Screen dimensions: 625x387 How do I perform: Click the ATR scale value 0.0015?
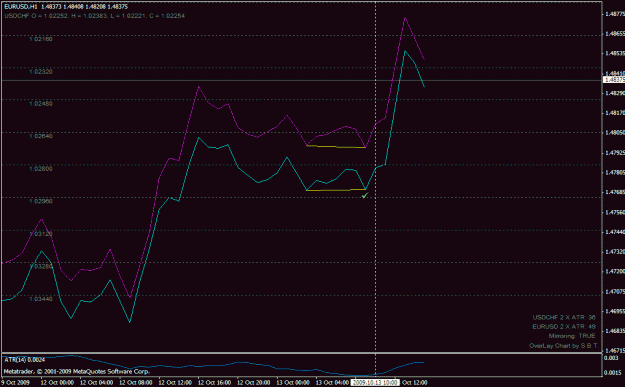click(x=614, y=373)
